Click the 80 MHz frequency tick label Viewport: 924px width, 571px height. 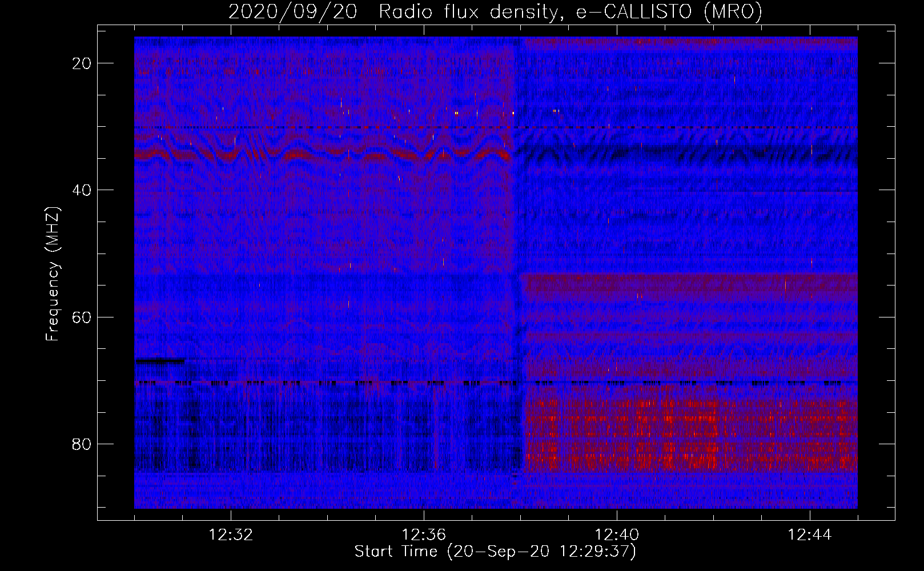click(82, 444)
